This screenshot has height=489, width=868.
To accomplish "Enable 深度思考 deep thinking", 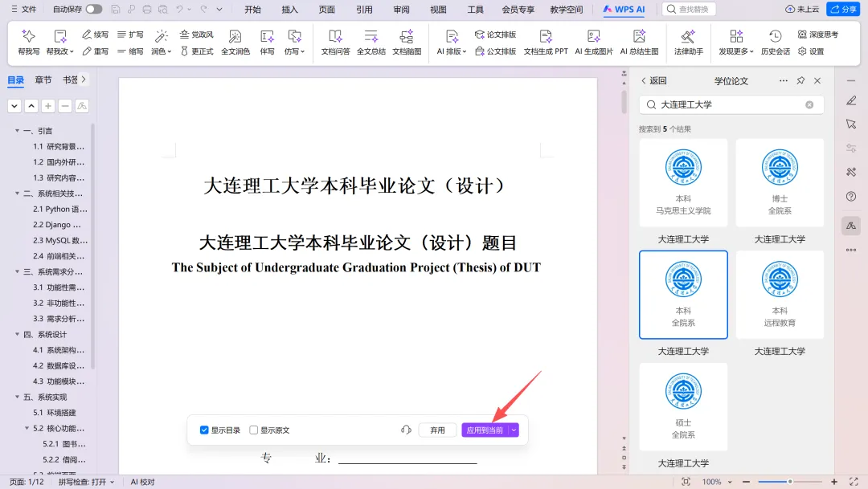I will point(818,35).
